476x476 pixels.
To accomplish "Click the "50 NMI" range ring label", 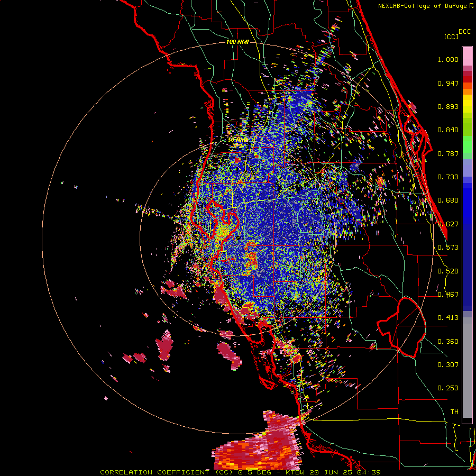I will tap(237, 140).
